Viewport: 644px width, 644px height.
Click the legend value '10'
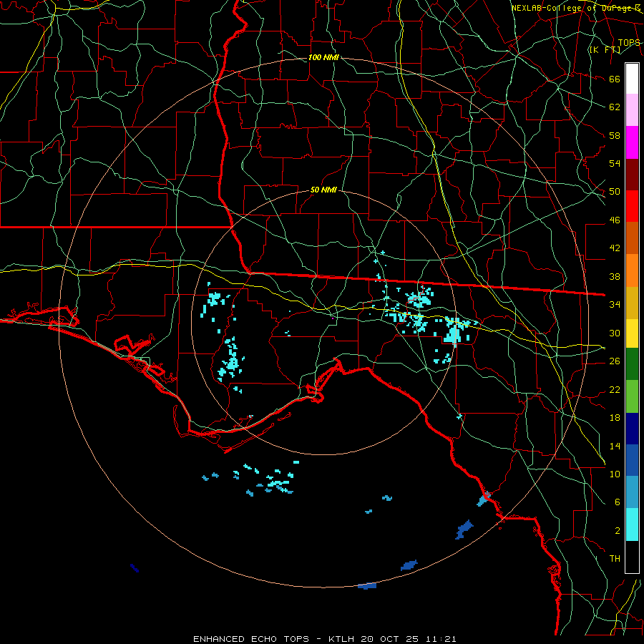(x=615, y=474)
